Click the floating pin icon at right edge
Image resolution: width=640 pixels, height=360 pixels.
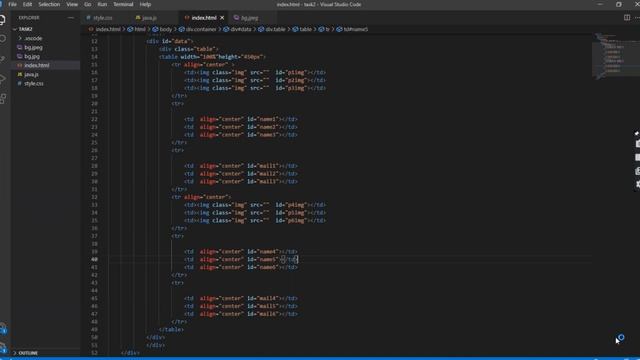click(637, 133)
